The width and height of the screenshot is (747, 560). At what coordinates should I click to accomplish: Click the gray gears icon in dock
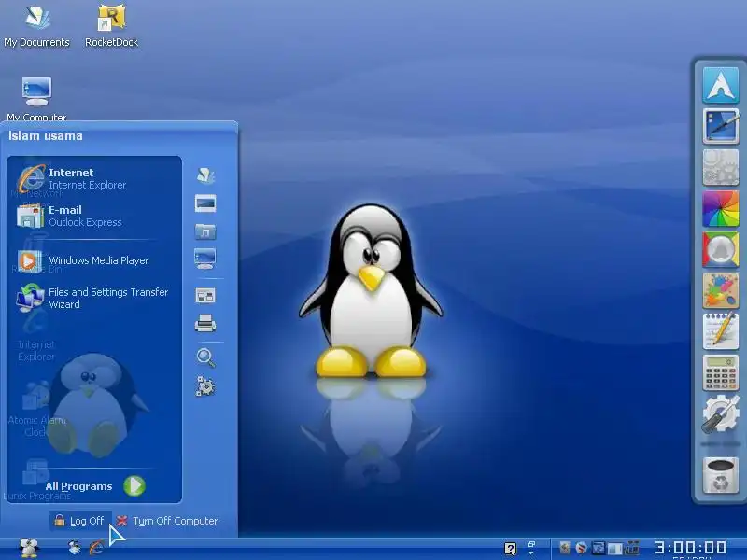pos(720,167)
